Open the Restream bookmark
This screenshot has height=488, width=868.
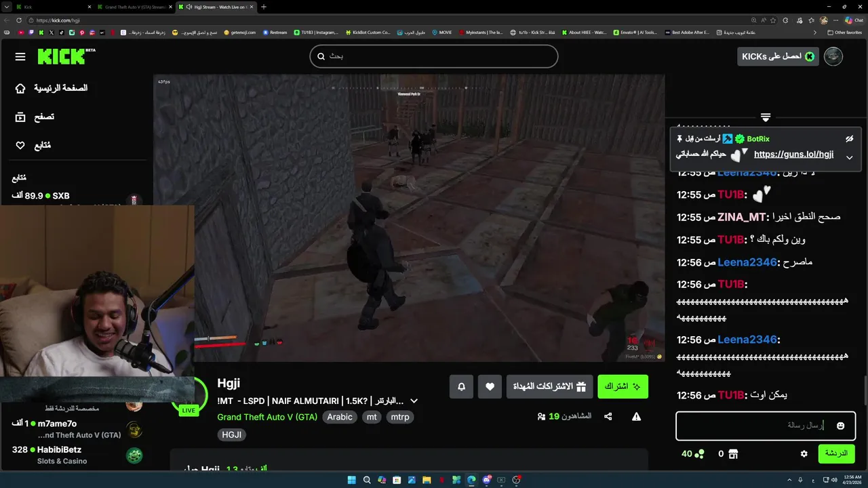tap(275, 32)
